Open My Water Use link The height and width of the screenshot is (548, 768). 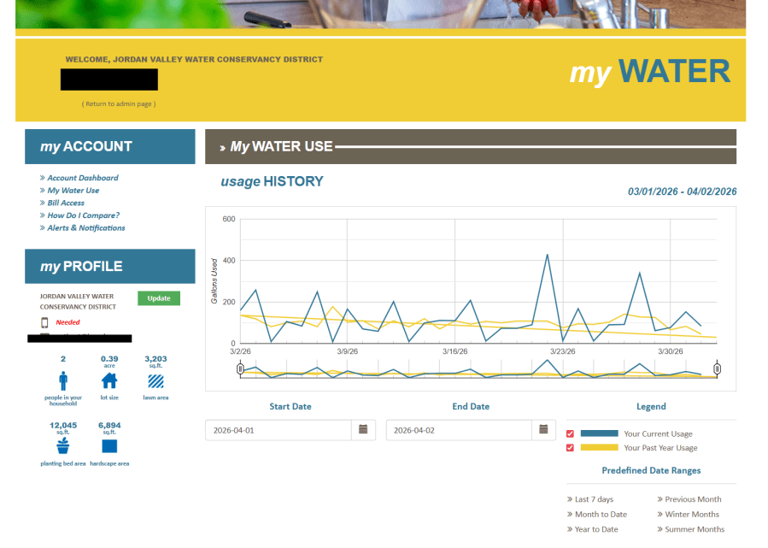[73, 191]
